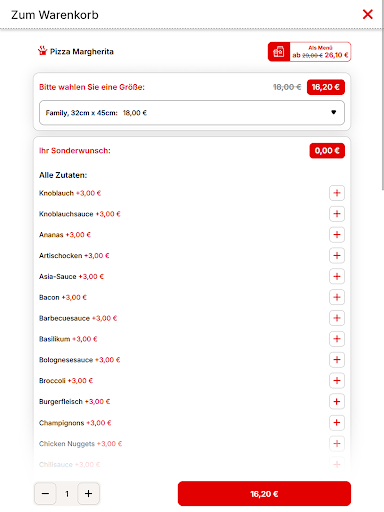
Task: Click the dropdown arrow for Family size
Action: (333, 112)
